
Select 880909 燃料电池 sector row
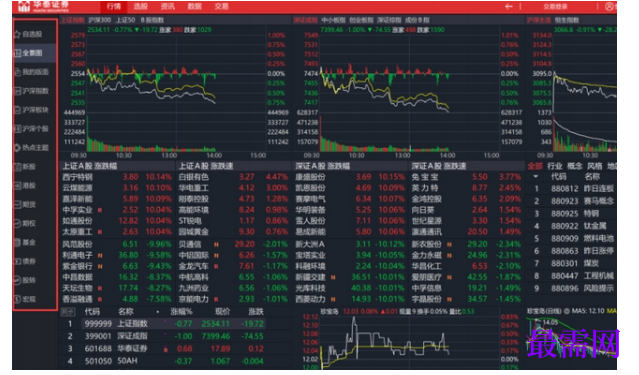pos(572,238)
